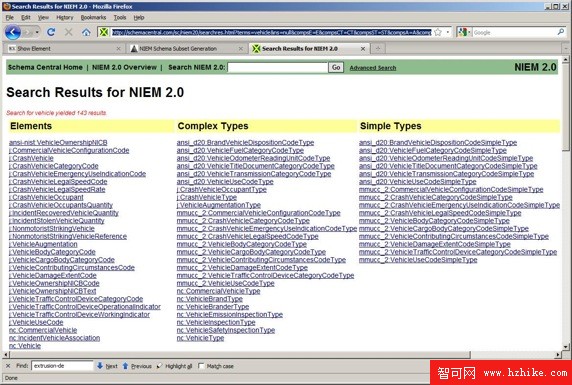Close the Show Element tab
The image size is (572, 385).
click(118, 49)
